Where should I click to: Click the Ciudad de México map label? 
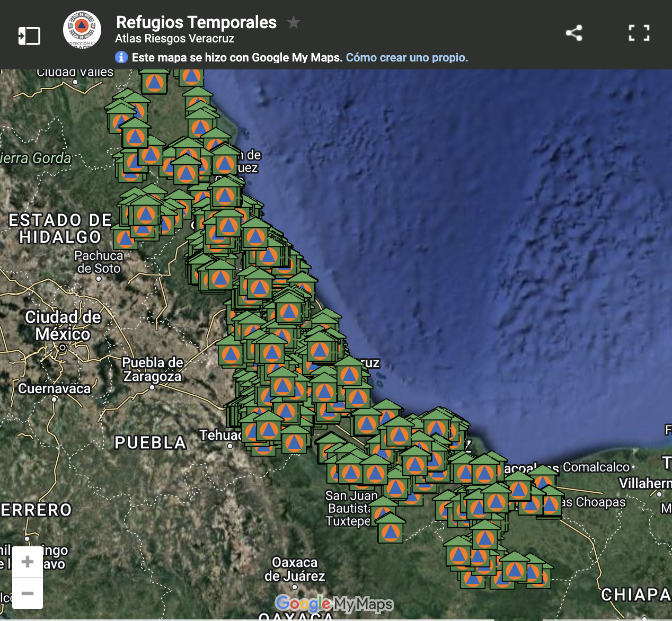(x=63, y=325)
